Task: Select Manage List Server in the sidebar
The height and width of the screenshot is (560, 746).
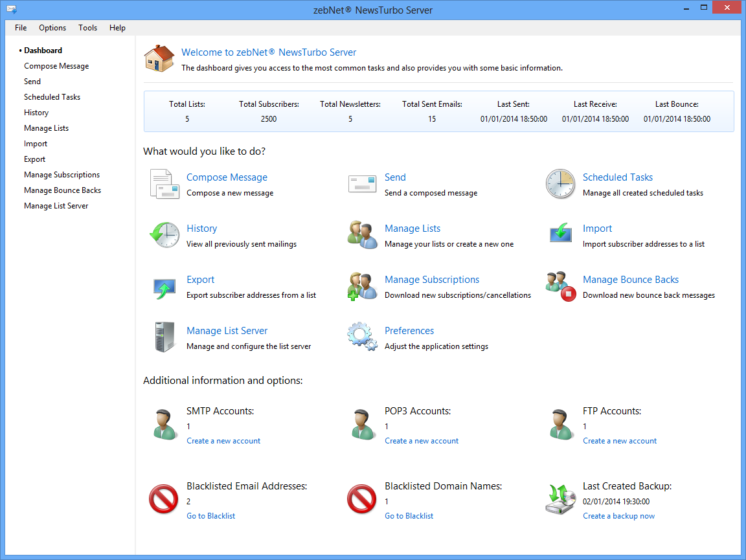Action: tap(56, 206)
